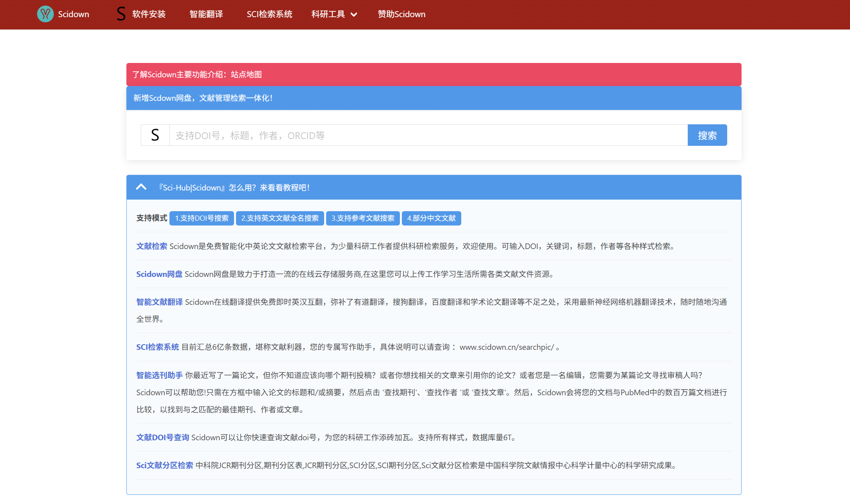
Task: Open 赞助Scidown navigation link
Action: 401,14
